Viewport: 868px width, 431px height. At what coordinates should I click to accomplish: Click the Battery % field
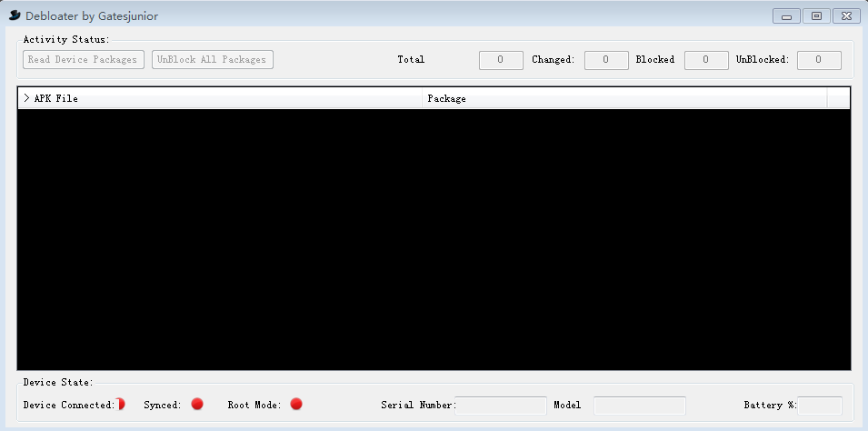[x=820, y=406]
